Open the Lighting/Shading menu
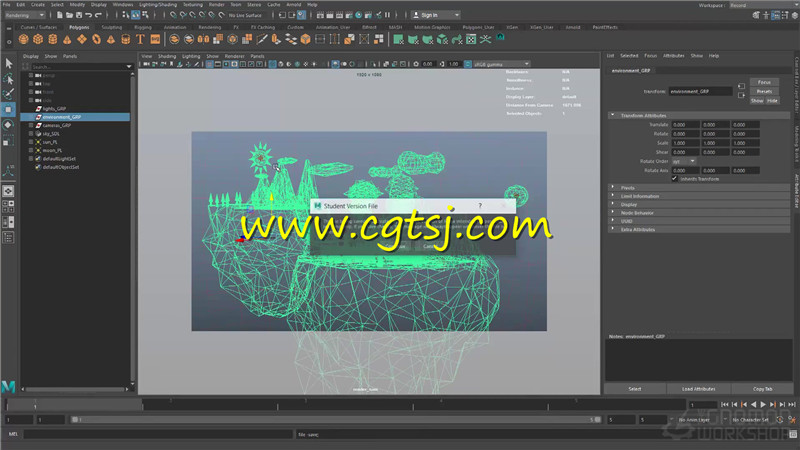Viewport: 800px width, 450px height. coord(158,5)
